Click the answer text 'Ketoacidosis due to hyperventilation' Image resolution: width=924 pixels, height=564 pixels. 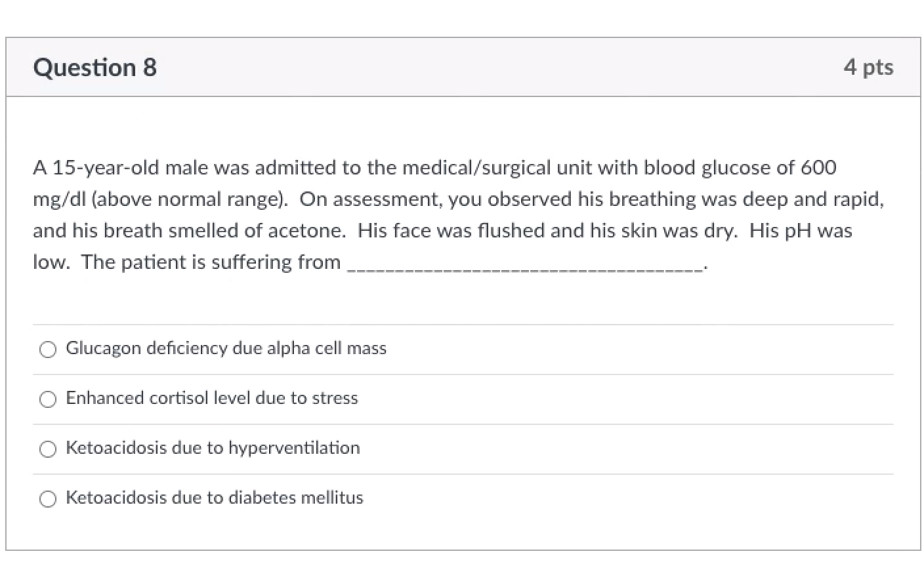coord(213,448)
